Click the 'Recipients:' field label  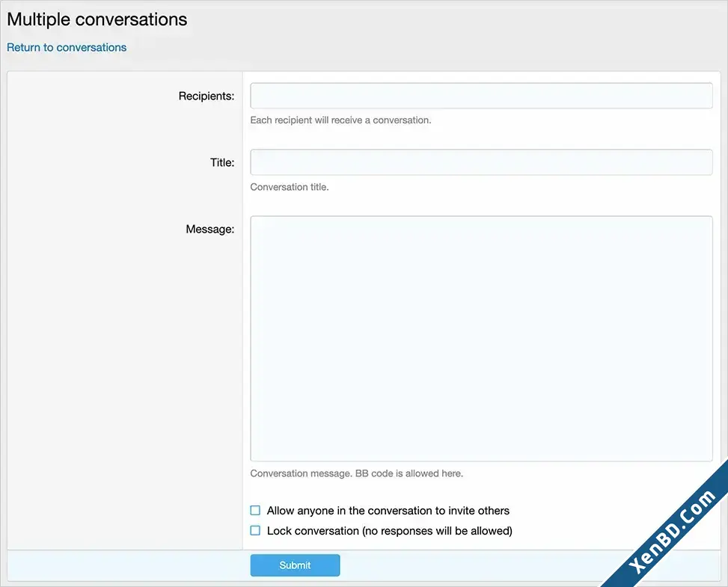pyautogui.click(x=207, y=96)
